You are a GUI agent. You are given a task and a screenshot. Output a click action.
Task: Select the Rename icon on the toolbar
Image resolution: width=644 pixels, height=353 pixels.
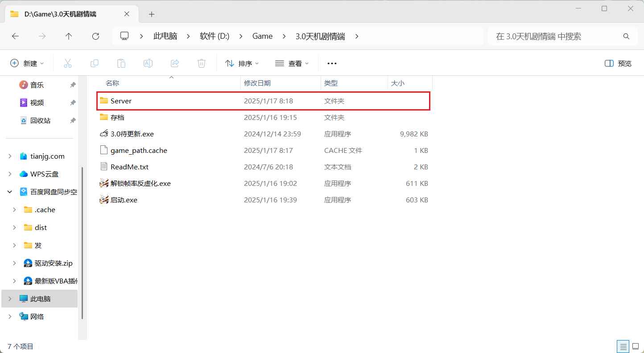pos(148,63)
